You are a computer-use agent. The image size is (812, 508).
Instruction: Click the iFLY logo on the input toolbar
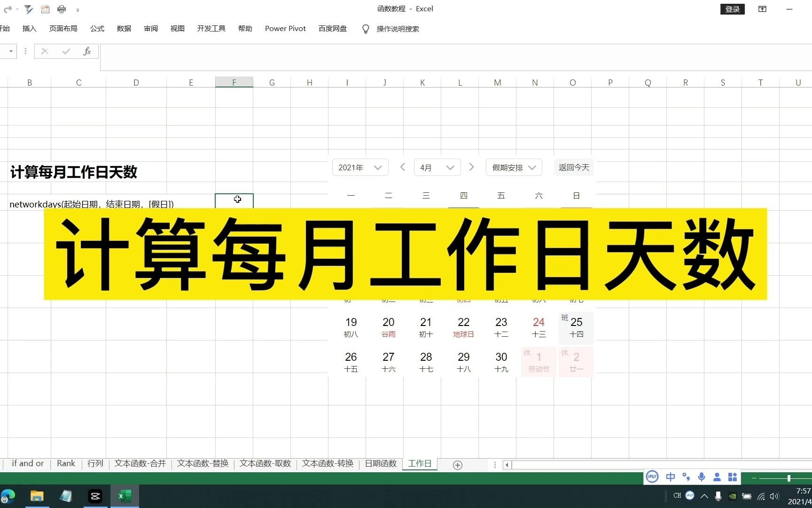(652, 477)
